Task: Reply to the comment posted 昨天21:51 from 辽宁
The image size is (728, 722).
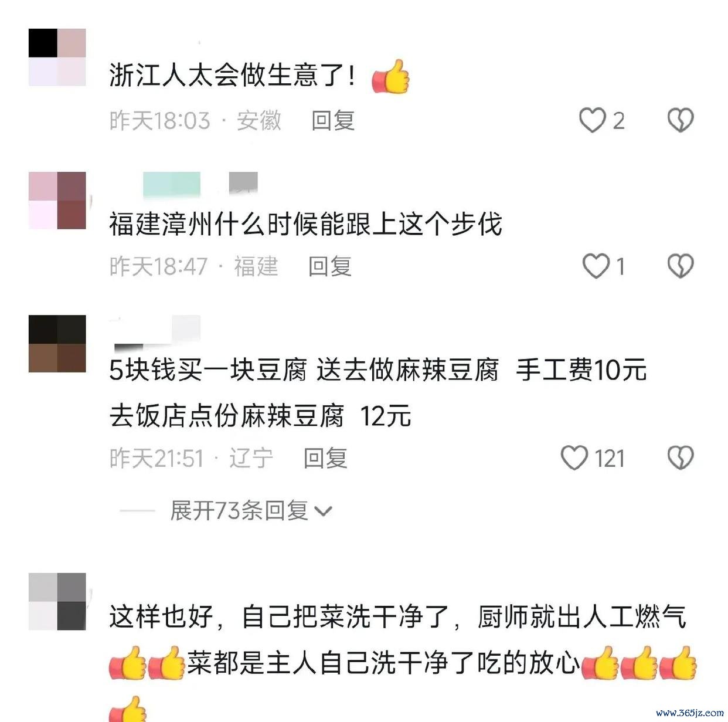Action: [325, 458]
